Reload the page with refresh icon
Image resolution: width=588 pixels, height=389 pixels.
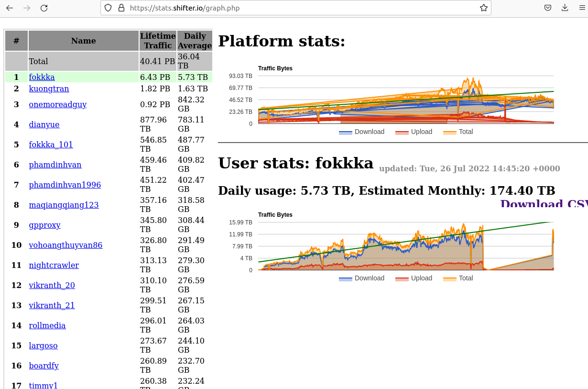44,8
